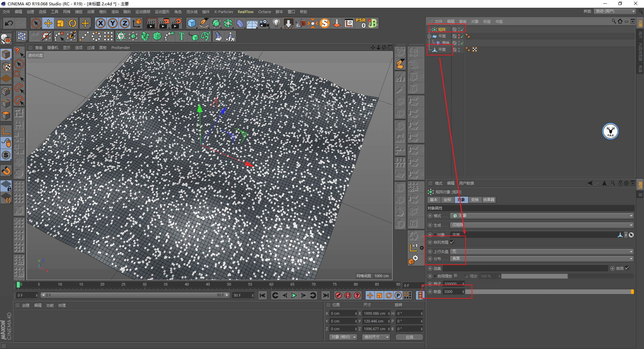Image resolution: width=644 pixels, height=349 pixels.
Task: Click the object manager search magnifier
Action: pyautogui.click(x=613, y=21)
